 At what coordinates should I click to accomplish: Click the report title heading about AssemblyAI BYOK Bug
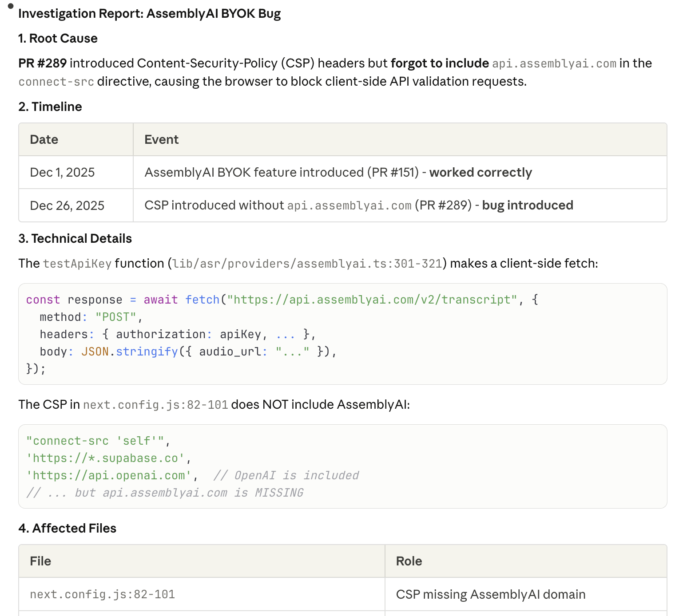tap(149, 14)
